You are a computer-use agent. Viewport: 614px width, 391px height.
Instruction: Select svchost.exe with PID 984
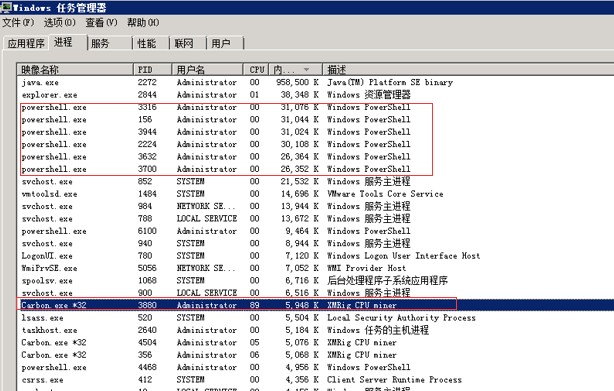(315, 206)
